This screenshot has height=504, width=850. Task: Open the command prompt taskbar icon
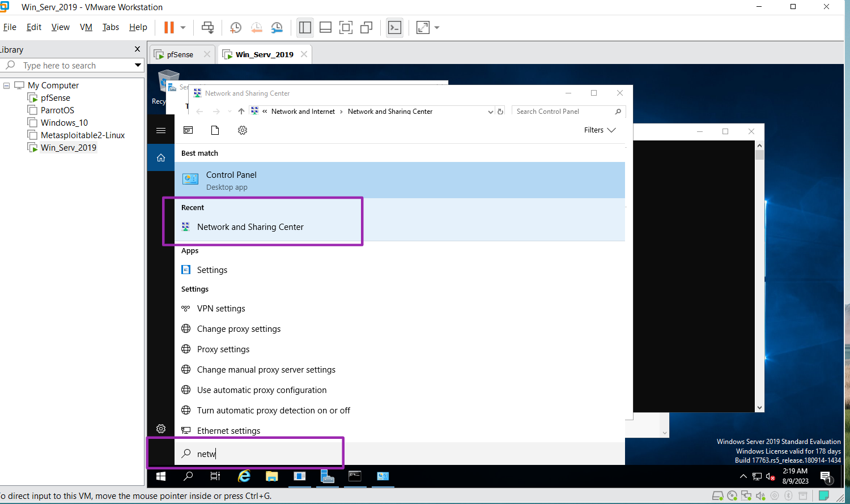tap(355, 476)
